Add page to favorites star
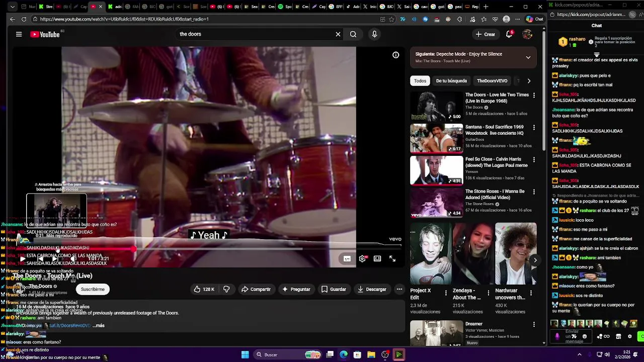Image resolution: width=644 pixels, height=362 pixels. (392, 19)
